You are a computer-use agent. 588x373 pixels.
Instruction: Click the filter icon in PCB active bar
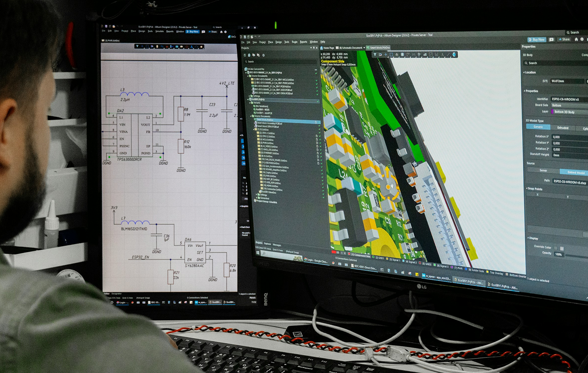click(374, 55)
